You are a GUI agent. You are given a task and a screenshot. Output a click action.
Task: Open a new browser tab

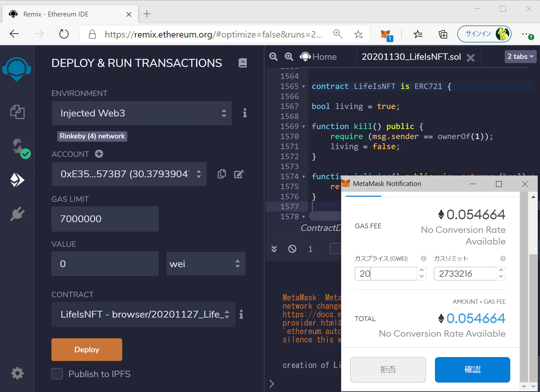pyautogui.click(x=147, y=14)
